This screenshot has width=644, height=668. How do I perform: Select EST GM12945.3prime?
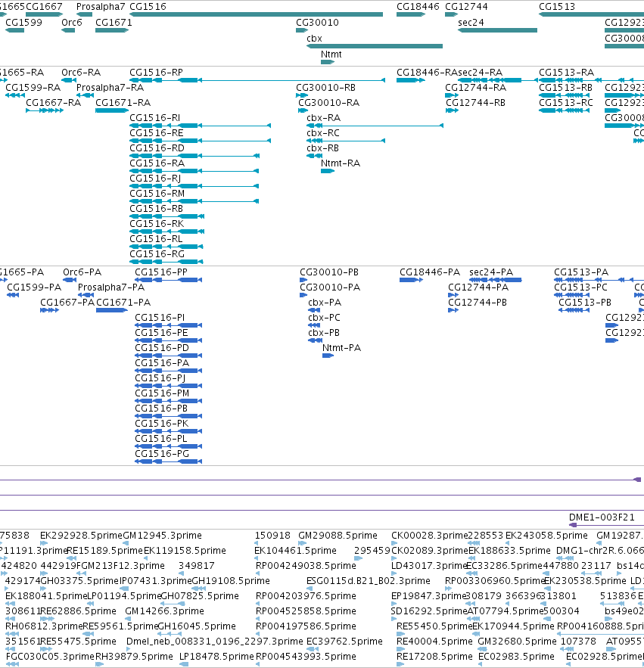point(163,536)
